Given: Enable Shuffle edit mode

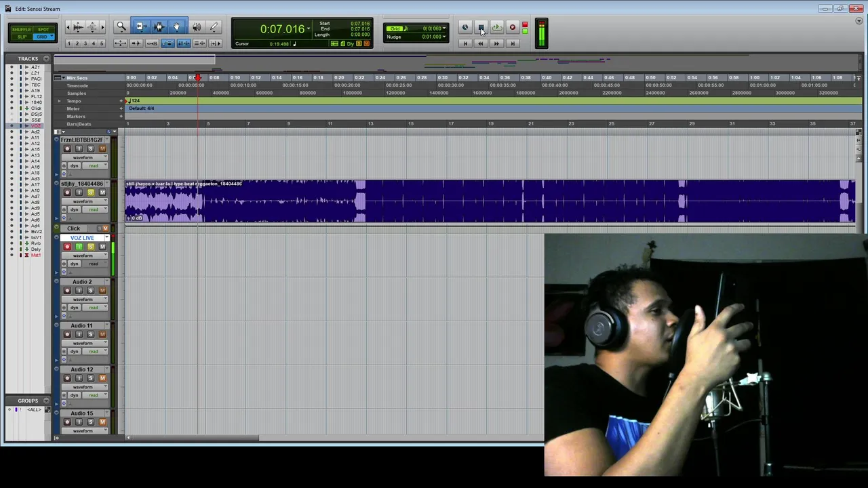Looking at the screenshot, I should 22,30.
